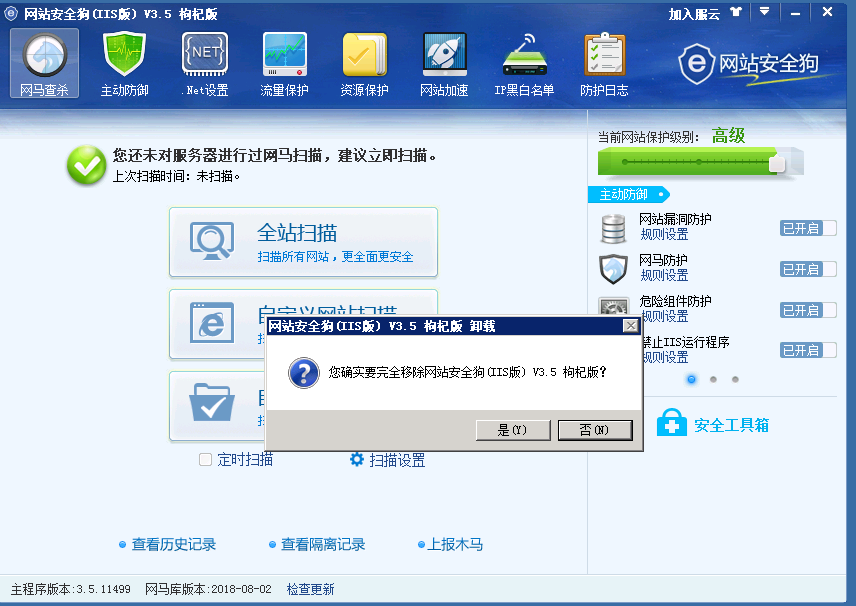Click 检查更新 in the status bar
The height and width of the screenshot is (606, 856).
310,589
